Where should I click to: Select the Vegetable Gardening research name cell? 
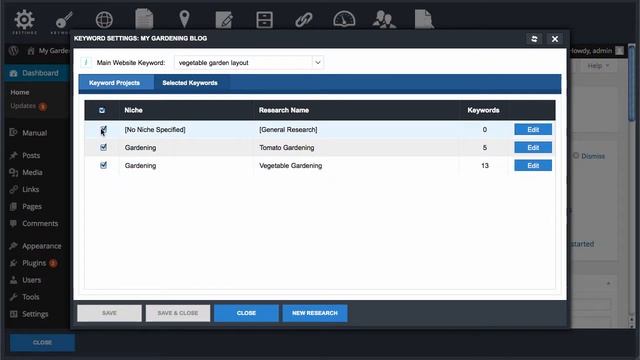point(291,165)
